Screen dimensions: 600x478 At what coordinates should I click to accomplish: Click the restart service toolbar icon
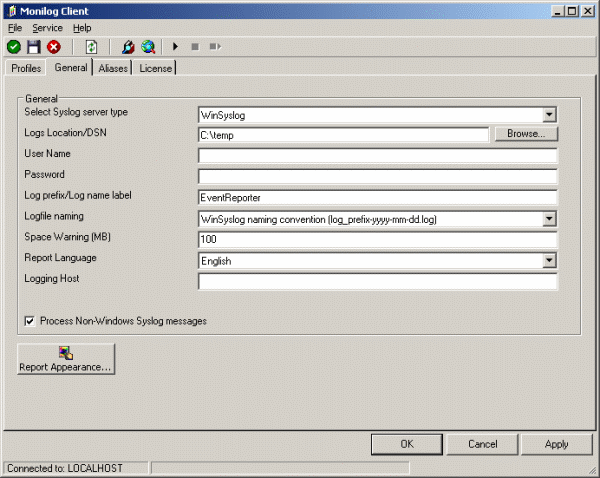(x=215, y=46)
